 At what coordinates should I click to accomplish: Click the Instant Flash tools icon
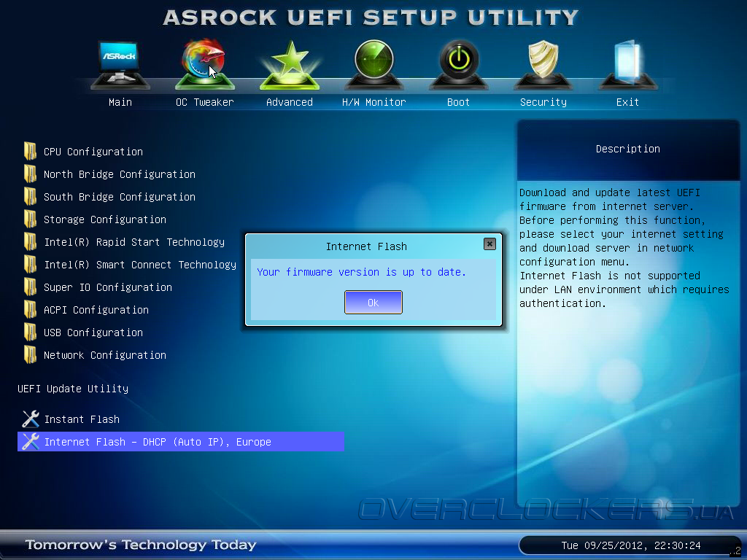31,419
